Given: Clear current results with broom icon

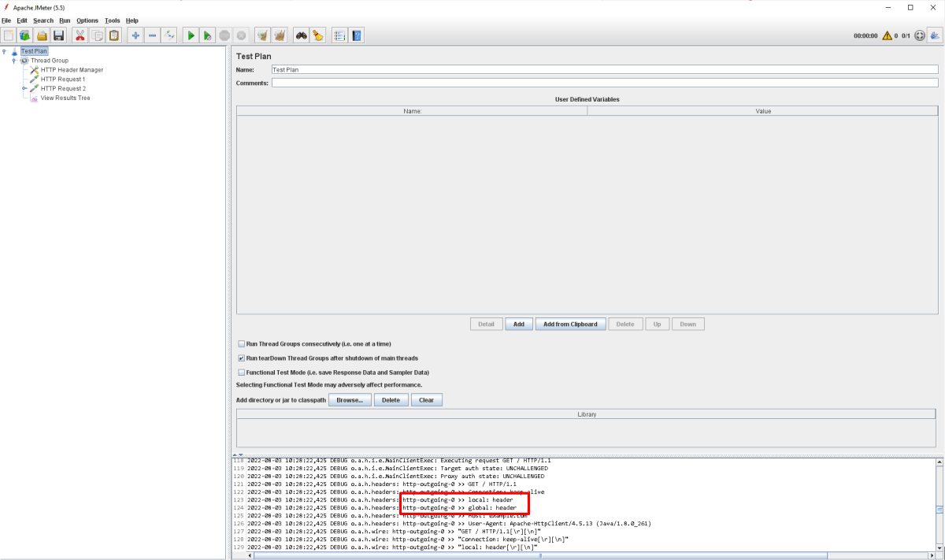Looking at the screenshot, I should [262, 35].
